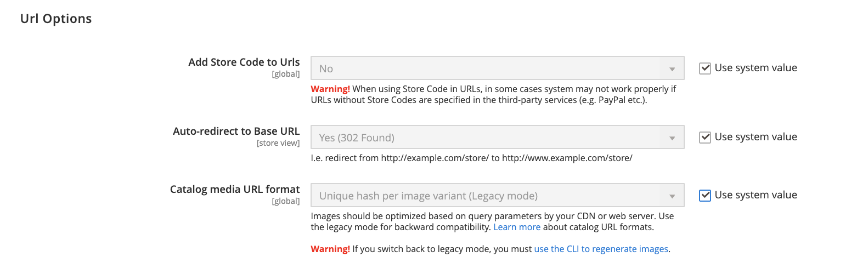This screenshot has height=274, width=868.
Task: Click the Images should be optimized description text
Action: point(492,221)
